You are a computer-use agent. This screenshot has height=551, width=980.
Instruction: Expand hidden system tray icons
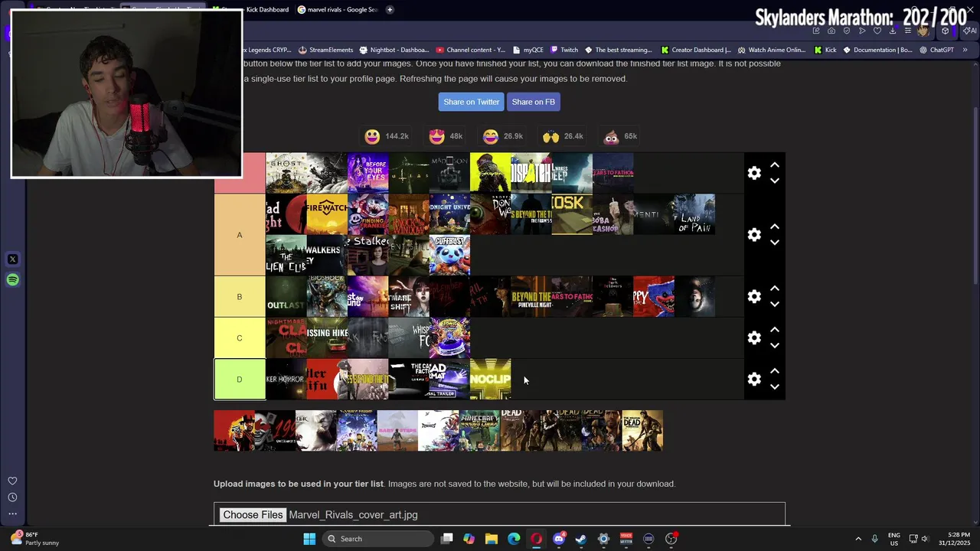pyautogui.click(x=858, y=539)
